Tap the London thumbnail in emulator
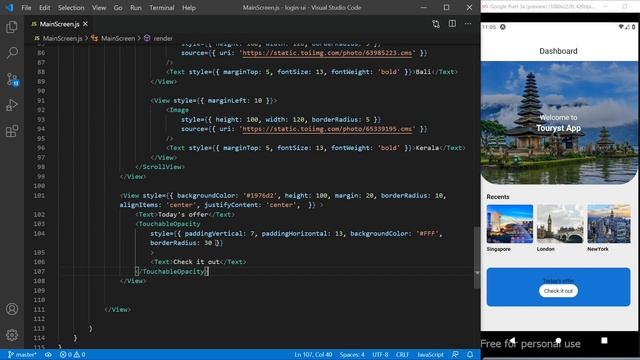The height and width of the screenshot is (360, 640). coord(560,224)
